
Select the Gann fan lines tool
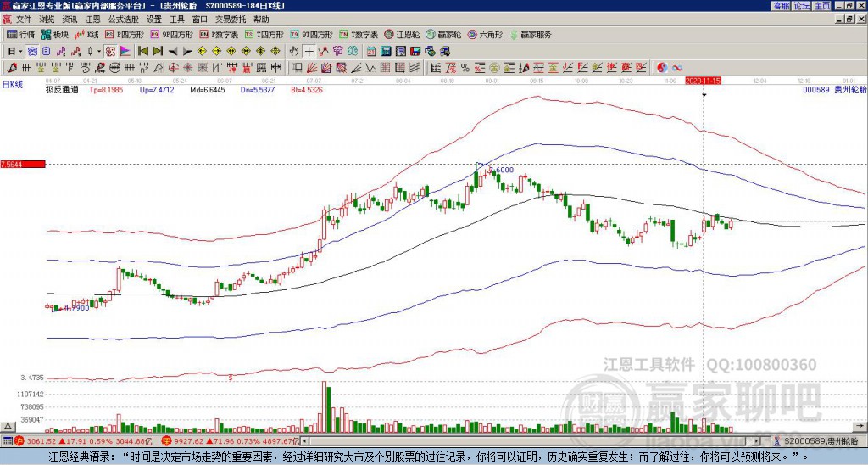point(312,68)
